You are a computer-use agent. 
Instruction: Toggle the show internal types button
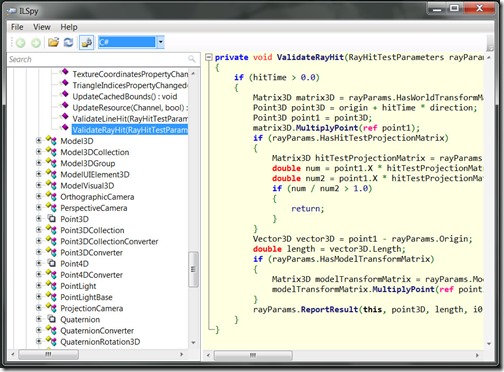click(x=86, y=42)
